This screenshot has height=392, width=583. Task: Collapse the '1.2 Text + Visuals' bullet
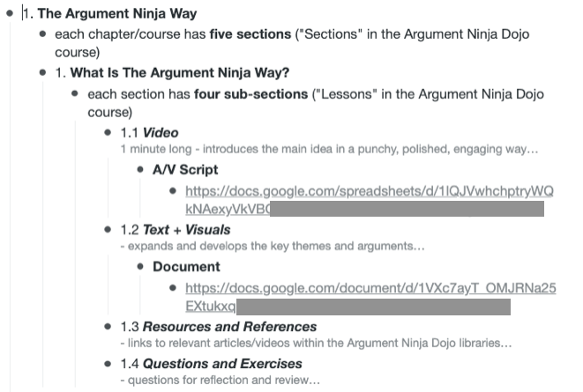(x=108, y=229)
